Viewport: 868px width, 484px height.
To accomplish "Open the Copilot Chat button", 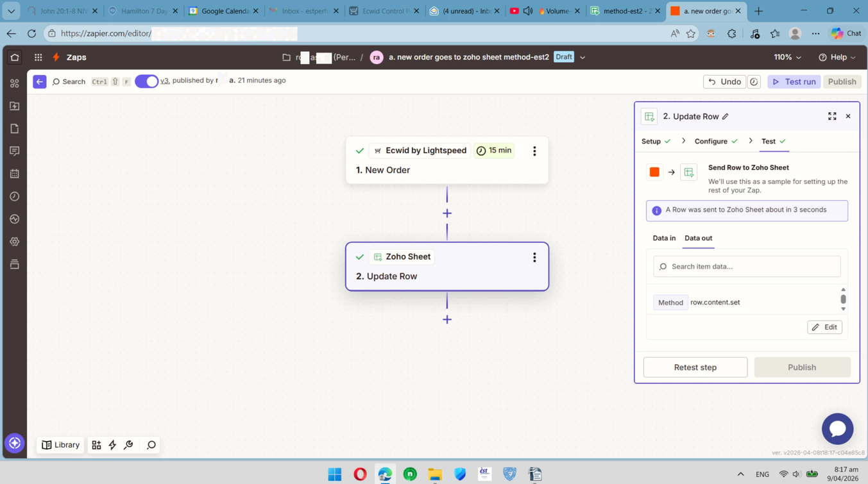I will pyautogui.click(x=846, y=33).
